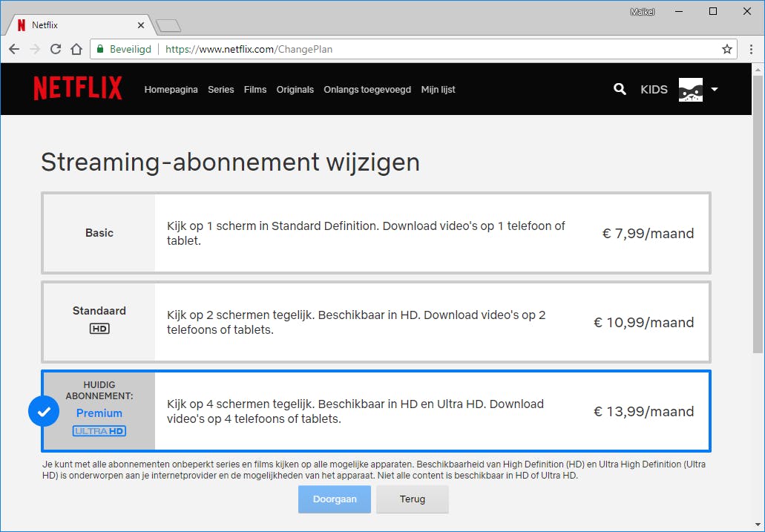Open the search magnifier icon
The image size is (765, 532).
coord(620,89)
